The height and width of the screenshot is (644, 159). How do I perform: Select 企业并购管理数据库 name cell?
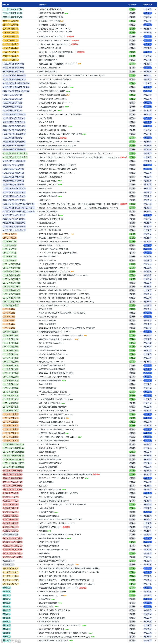[83, 452]
